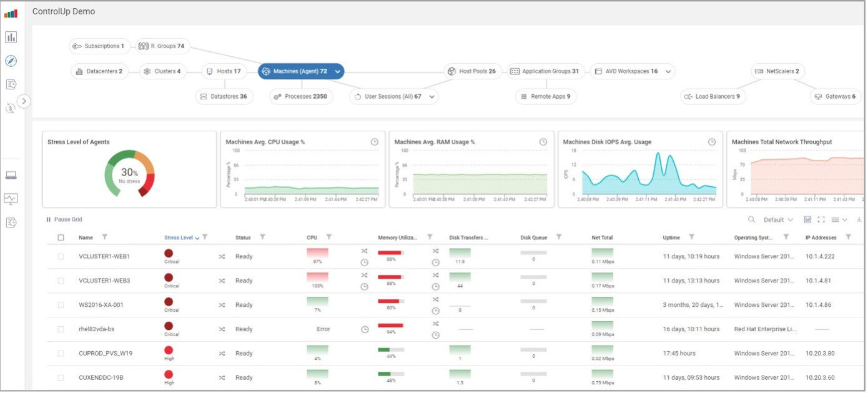
Task: Click the Stress Level donut gauge
Action: pyautogui.click(x=129, y=173)
